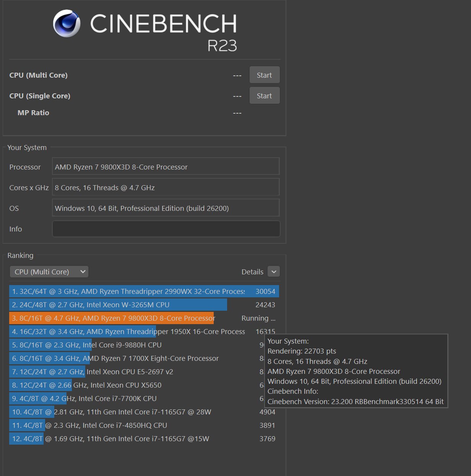Click the CPU (Multi Core) label at the top
471x476 pixels.
[x=38, y=75]
